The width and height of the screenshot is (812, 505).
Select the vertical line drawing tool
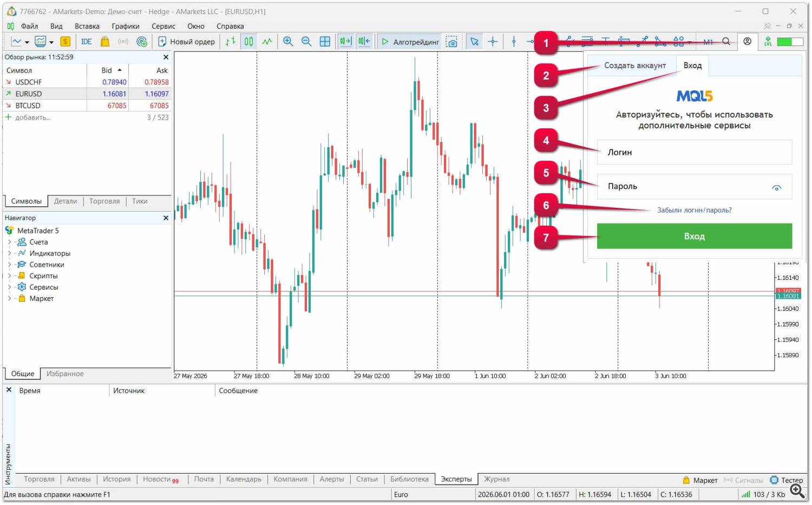[514, 42]
